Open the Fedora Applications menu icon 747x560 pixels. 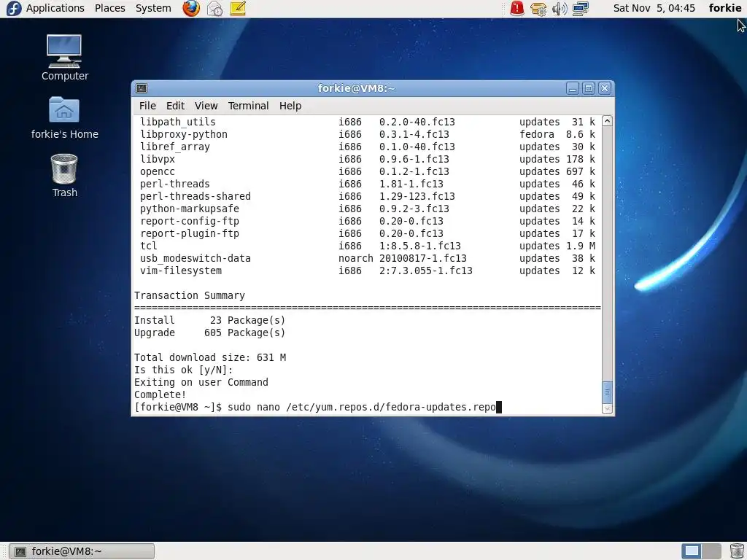pos(13,8)
